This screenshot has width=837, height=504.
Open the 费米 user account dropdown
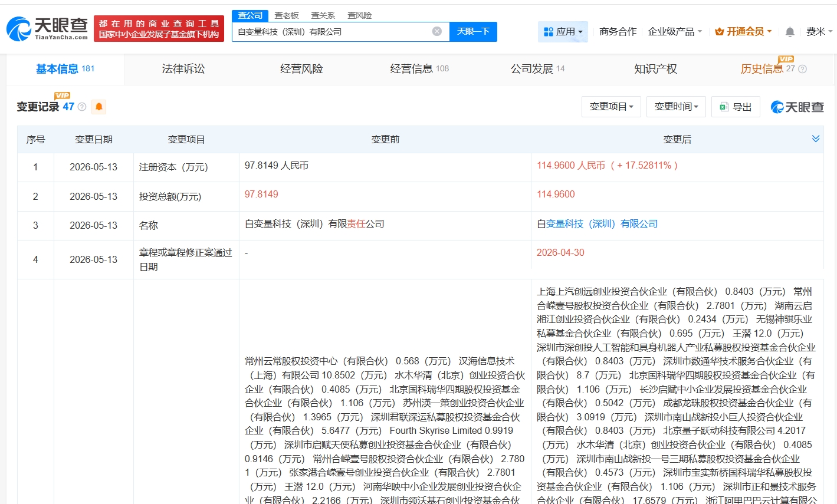[819, 32]
